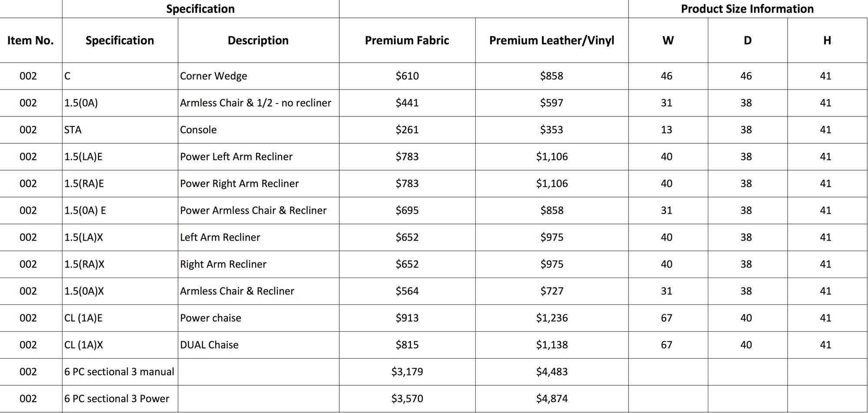868x413 pixels.
Task: Click the Premium Fabric column header
Action: 407,40
